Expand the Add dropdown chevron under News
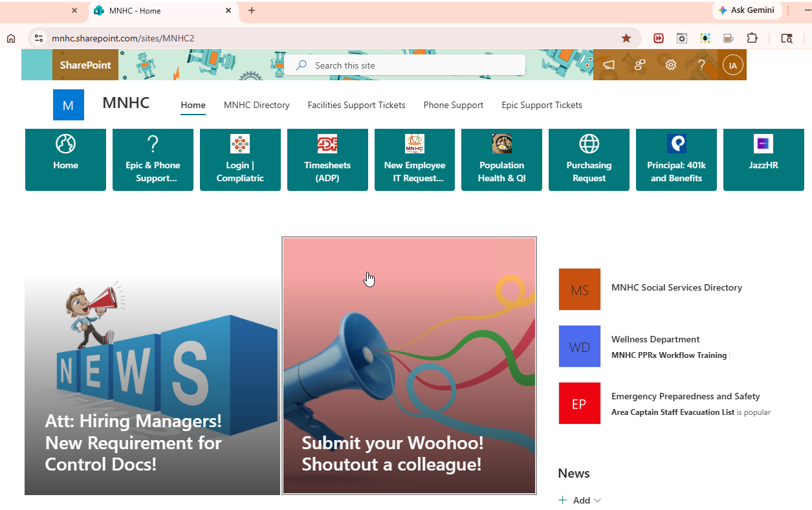 coord(597,500)
